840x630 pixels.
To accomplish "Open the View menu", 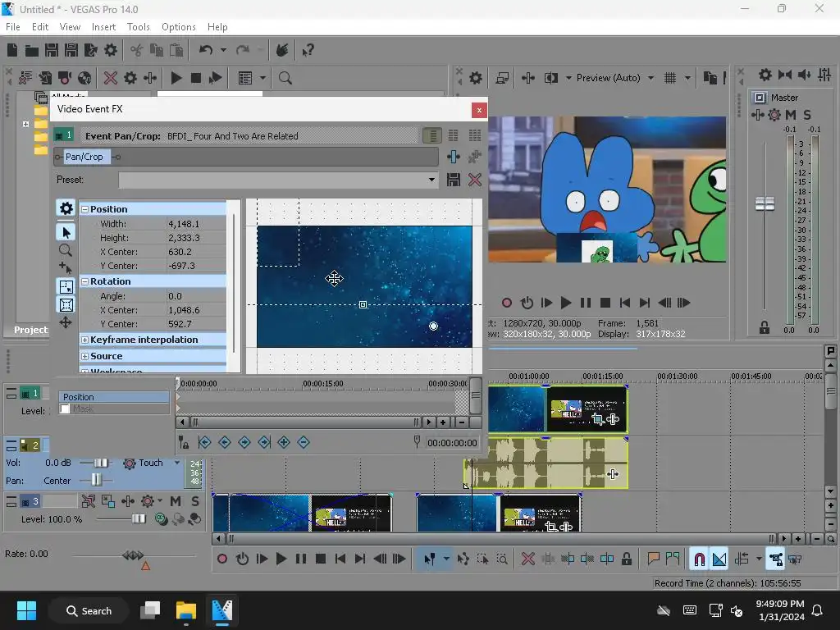I will (70, 27).
